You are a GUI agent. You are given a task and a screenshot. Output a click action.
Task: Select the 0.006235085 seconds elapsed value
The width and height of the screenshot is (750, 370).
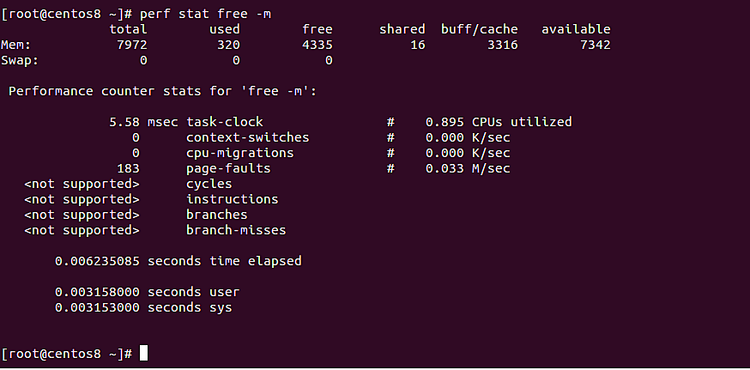tap(97, 261)
